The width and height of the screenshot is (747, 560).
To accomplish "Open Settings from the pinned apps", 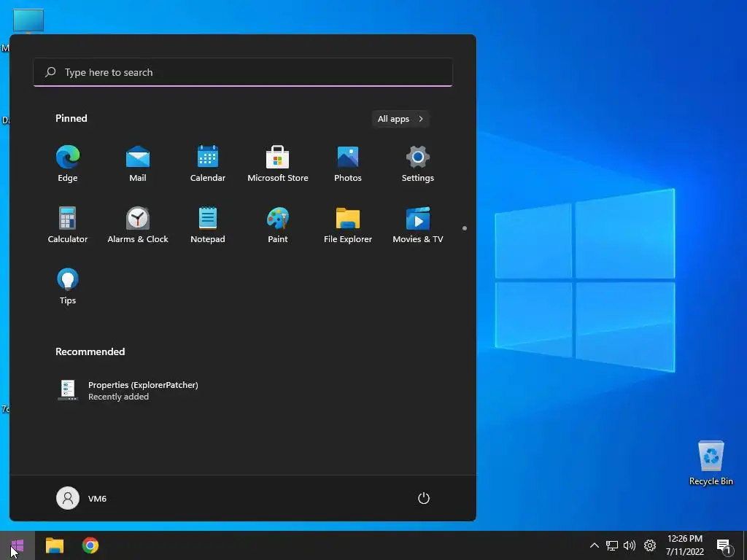I will [x=418, y=164].
